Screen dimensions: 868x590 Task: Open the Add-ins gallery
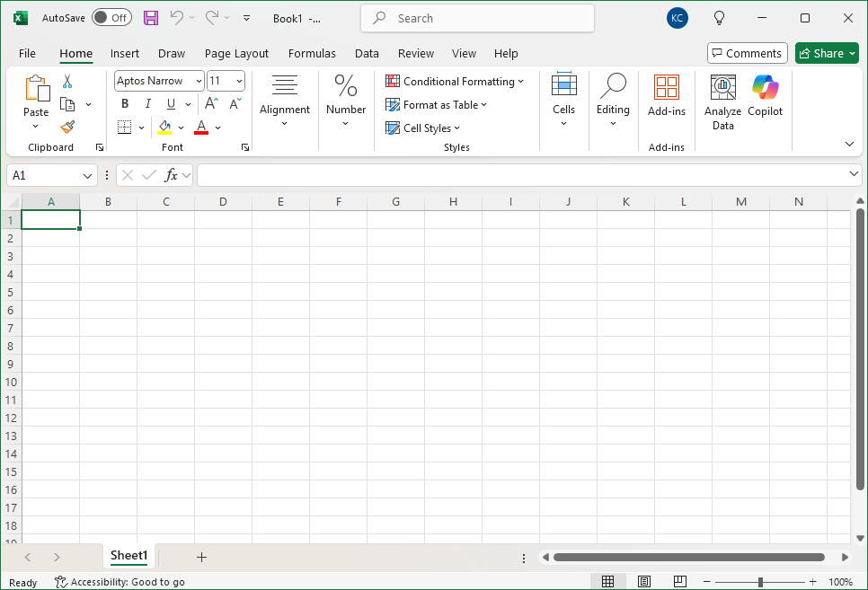666,97
